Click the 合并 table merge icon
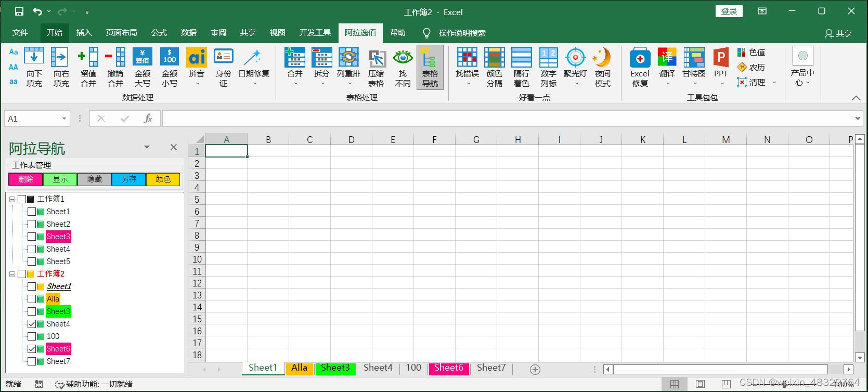 pyautogui.click(x=295, y=57)
